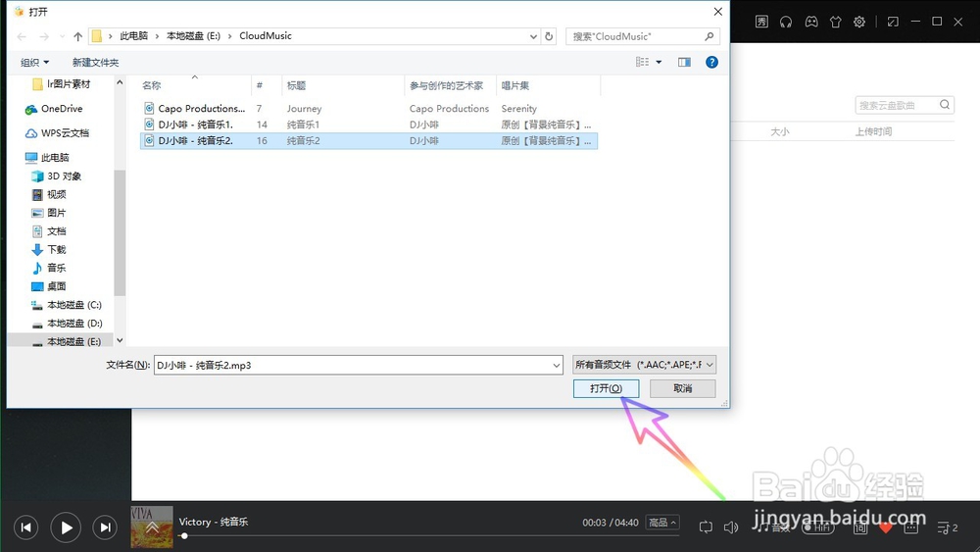
Task: Toggle the preview pane icon
Action: tap(684, 62)
